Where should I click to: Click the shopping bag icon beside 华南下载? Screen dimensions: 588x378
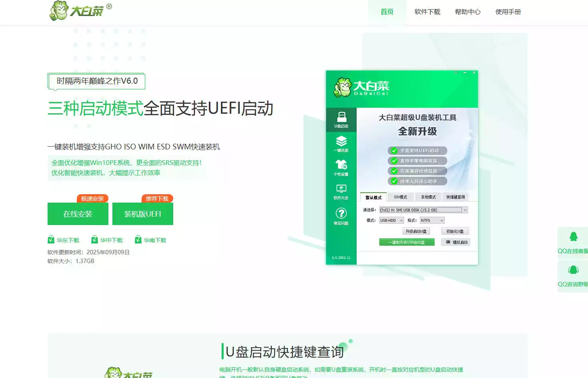coord(138,240)
